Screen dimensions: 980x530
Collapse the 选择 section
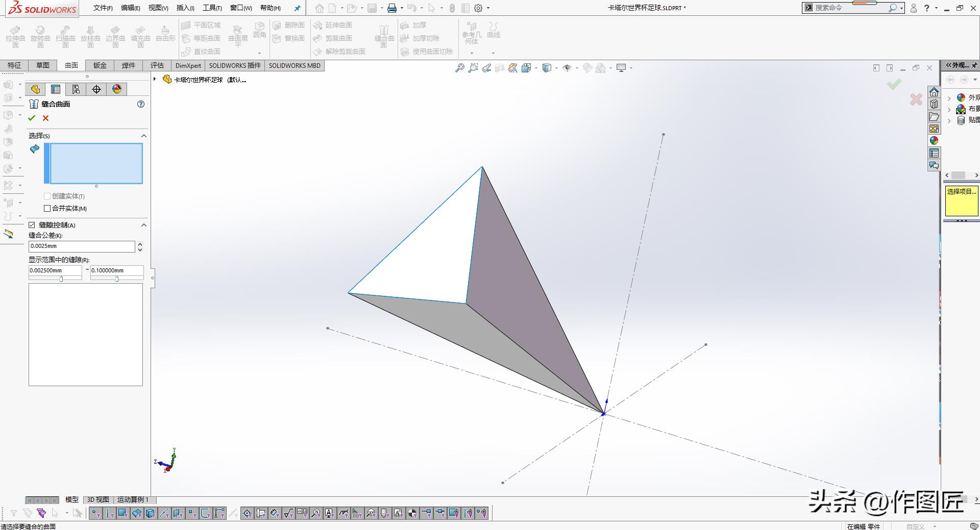(x=143, y=136)
